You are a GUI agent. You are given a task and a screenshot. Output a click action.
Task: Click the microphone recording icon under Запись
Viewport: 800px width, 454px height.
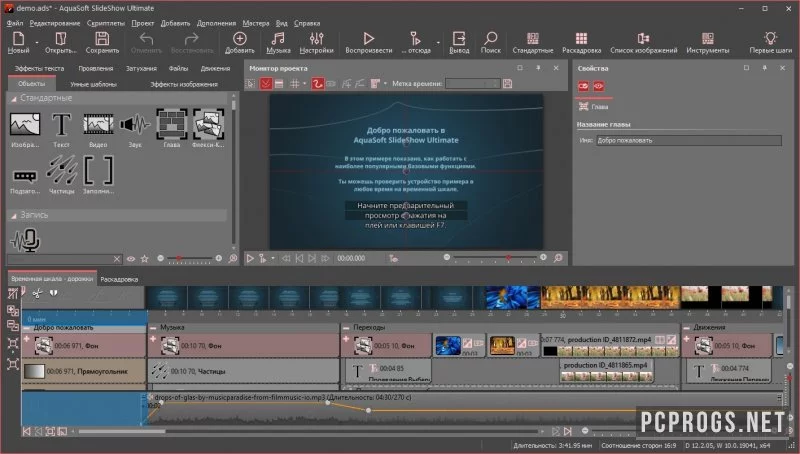(x=25, y=240)
